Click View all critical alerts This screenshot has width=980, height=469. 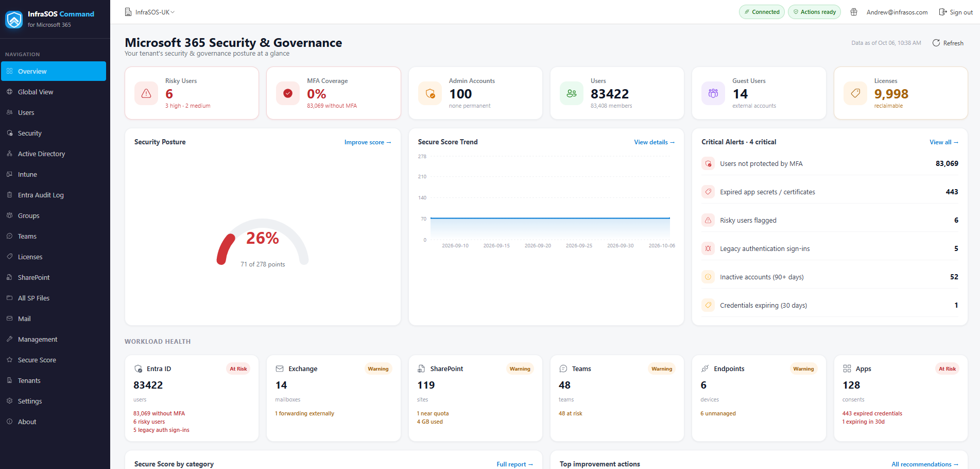point(944,142)
